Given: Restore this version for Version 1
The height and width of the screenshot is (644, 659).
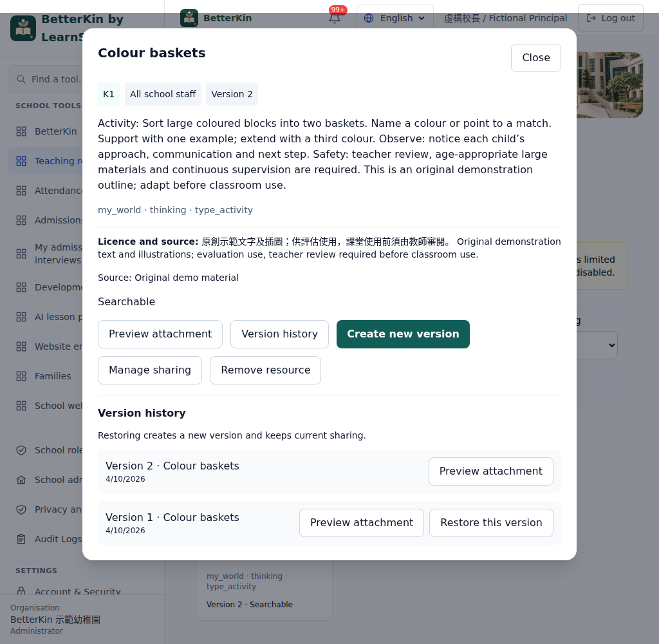Looking at the screenshot, I should [x=491, y=523].
